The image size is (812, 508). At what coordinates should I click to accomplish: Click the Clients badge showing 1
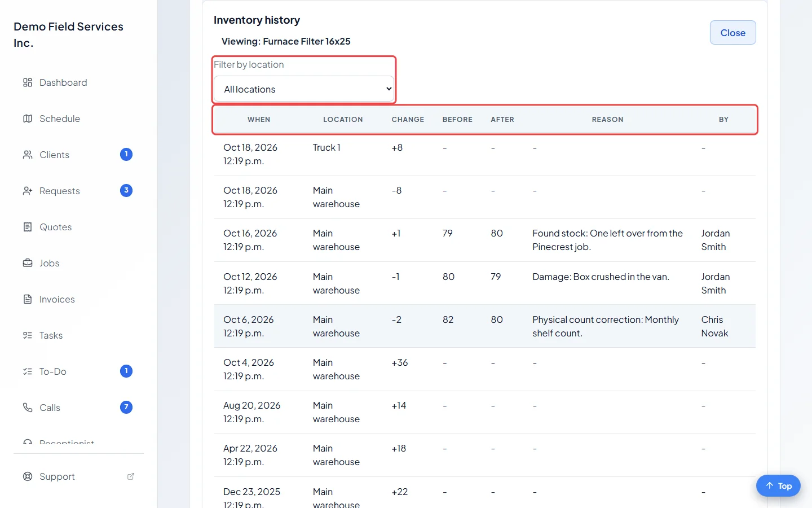tap(126, 154)
